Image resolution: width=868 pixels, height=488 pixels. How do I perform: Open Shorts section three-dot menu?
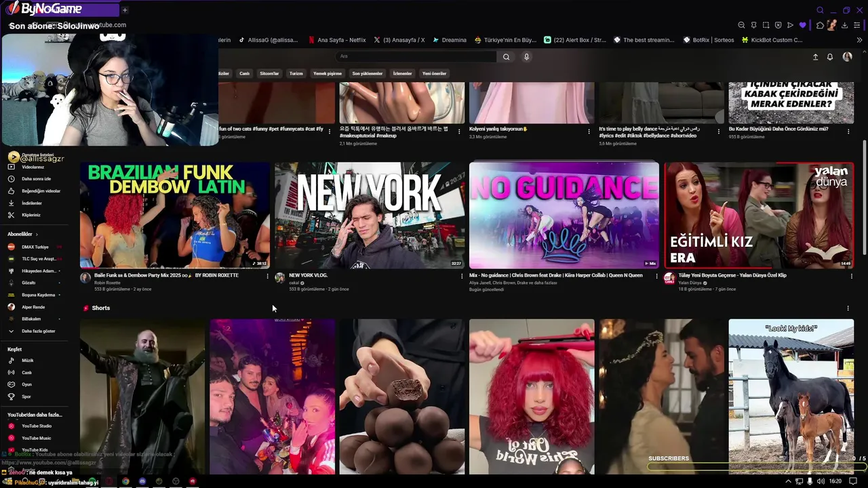point(848,308)
